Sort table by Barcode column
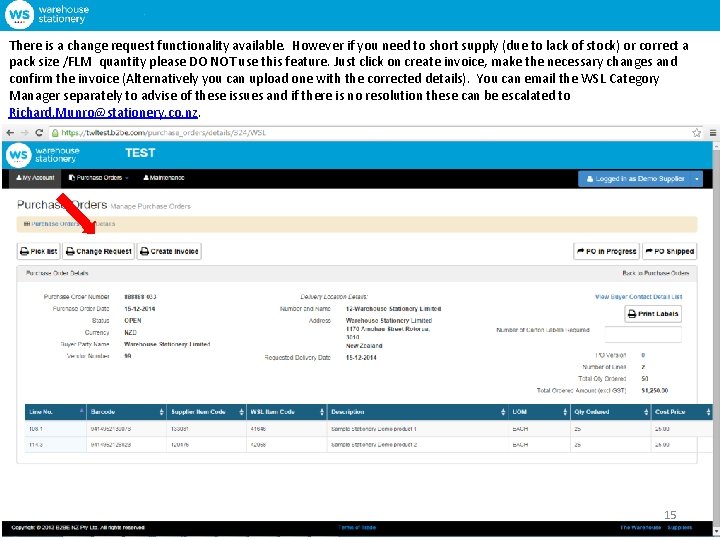 (x=126, y=412)
